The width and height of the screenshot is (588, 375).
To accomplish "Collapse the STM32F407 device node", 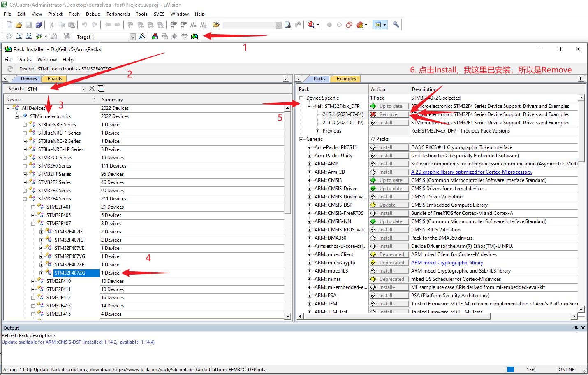I will pyautogui.click(x=33, y=224).
